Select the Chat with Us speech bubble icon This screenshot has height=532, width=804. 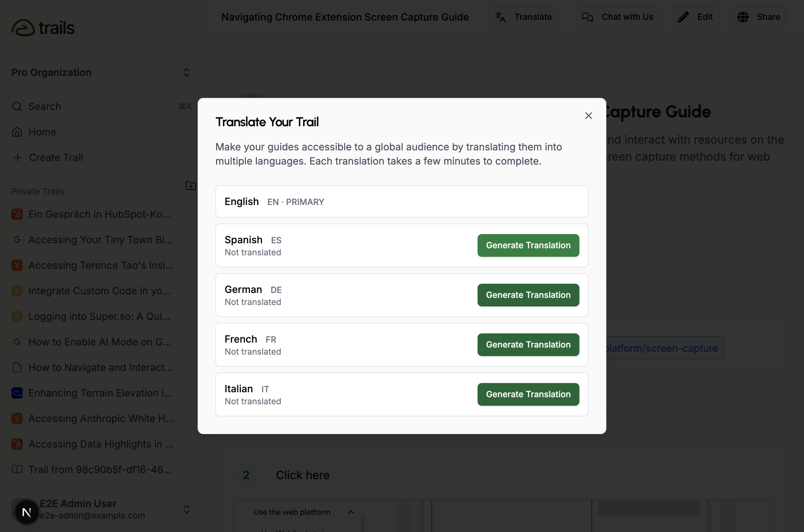pyautogui.click(x=588, y=17)
